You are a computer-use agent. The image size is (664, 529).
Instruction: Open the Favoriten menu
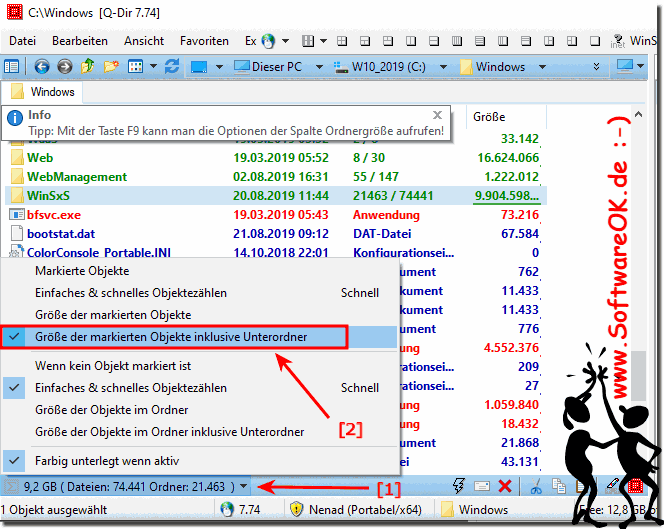click(x=204, y=41)
